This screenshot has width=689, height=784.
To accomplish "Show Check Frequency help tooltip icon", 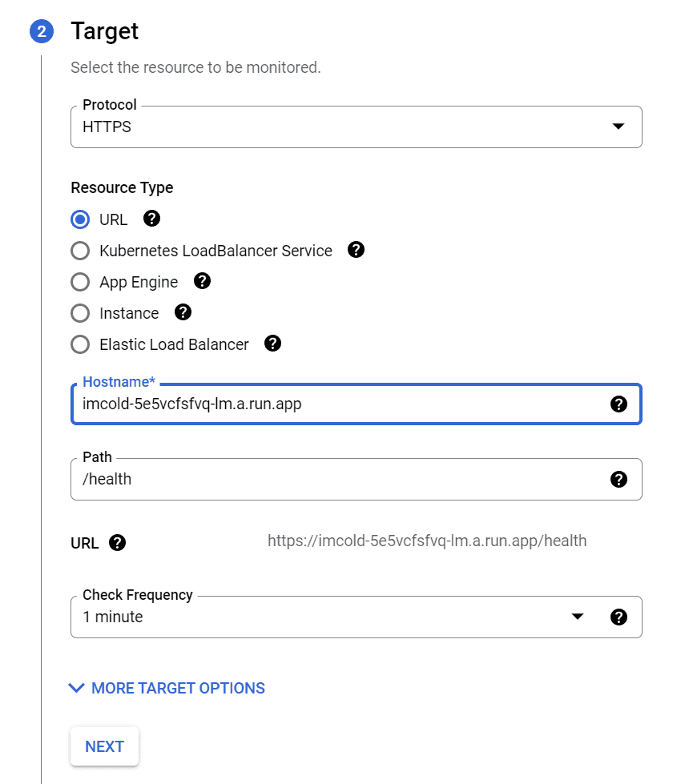I will [x=618, y=617].
